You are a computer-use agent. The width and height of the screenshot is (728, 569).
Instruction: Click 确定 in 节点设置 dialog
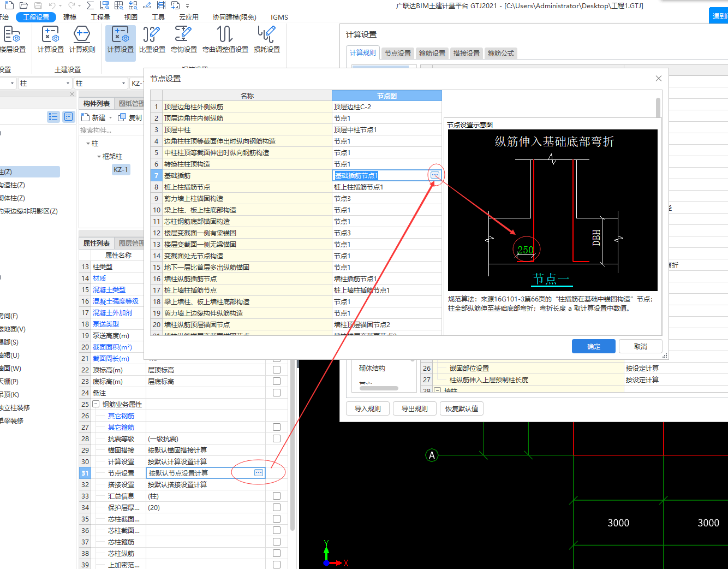(x=594, y=346)
